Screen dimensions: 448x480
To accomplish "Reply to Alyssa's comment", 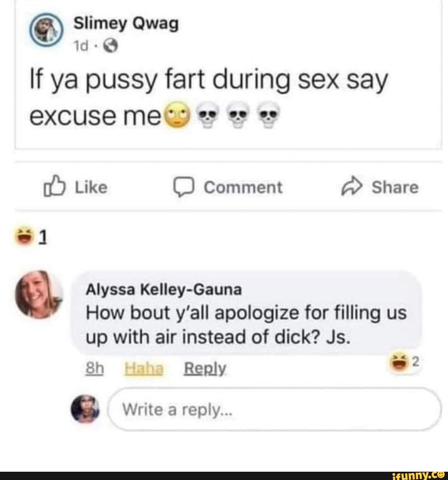I will (x=205, y=368).
